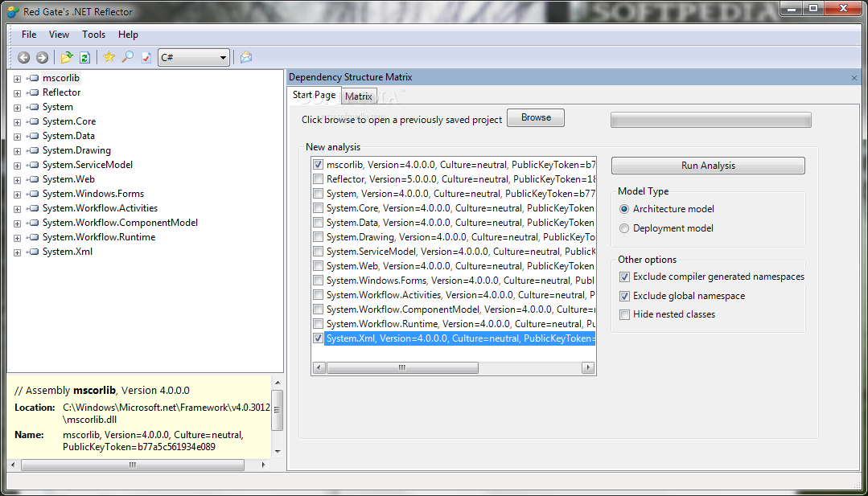The width and height of the screenshot is (868, 496).
Task: Click the mscorlib assembly icon in the tree
Action: pos(34,78)
